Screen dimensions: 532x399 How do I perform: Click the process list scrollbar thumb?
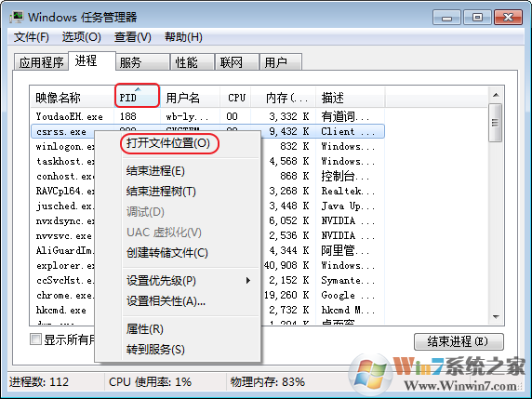pos(496,123)
